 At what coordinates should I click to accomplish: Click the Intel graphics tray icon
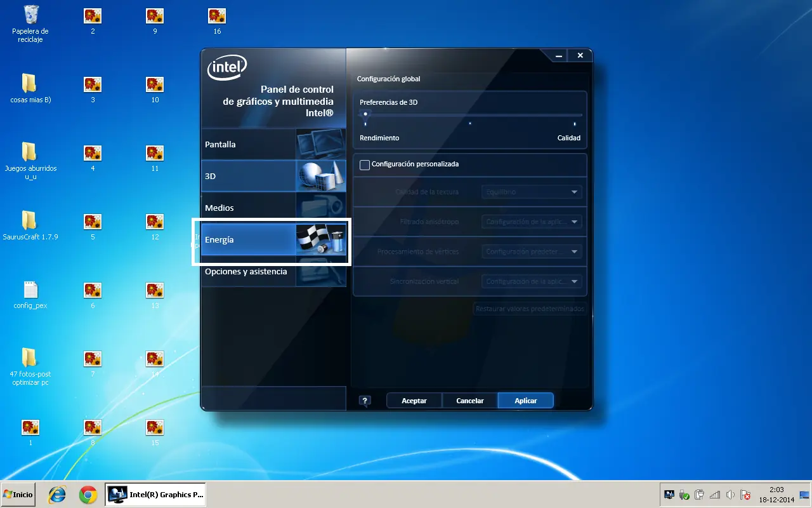669,495
